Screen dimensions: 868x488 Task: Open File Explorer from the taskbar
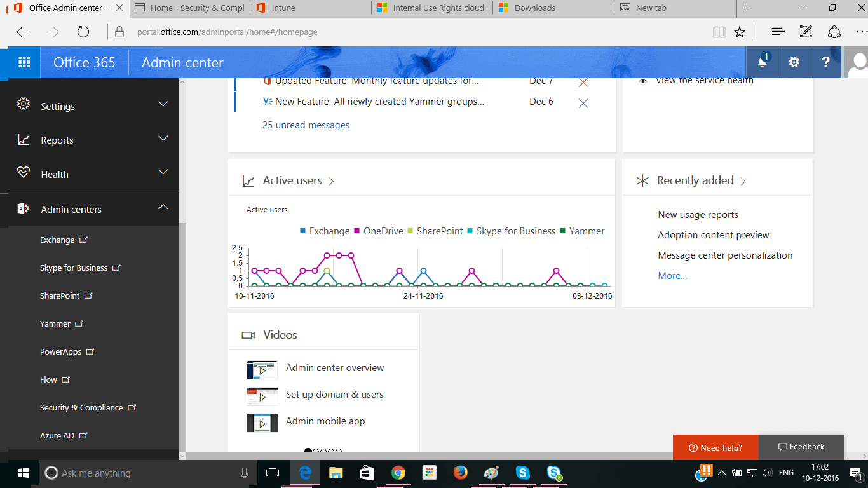[x=336, y=473]
